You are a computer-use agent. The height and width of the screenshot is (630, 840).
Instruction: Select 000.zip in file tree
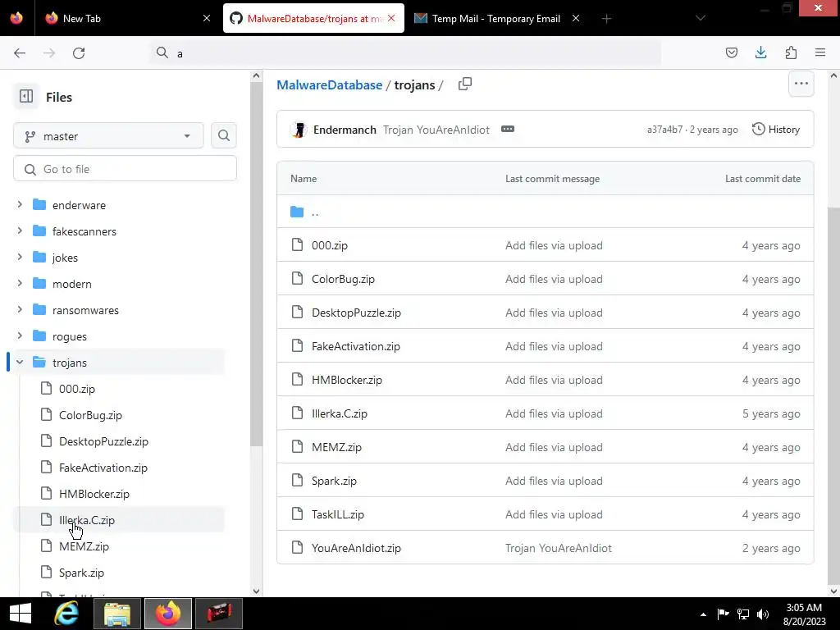coord(76,389)
